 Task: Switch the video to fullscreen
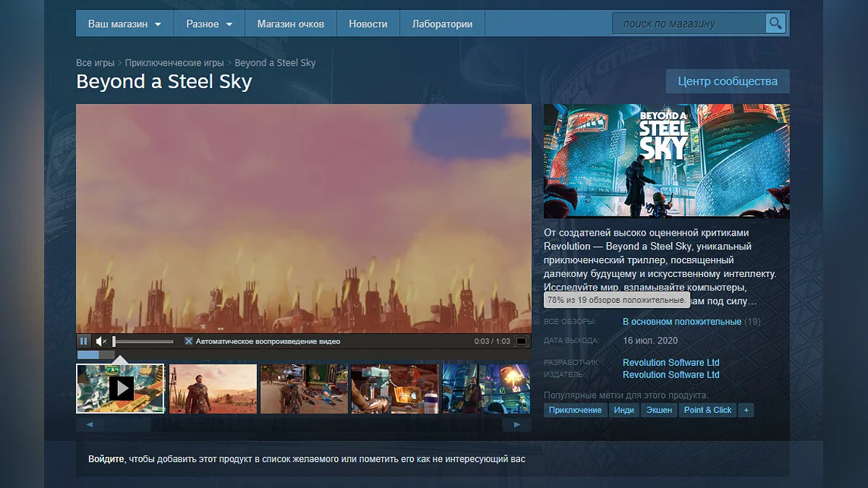(x=521, y=341)
